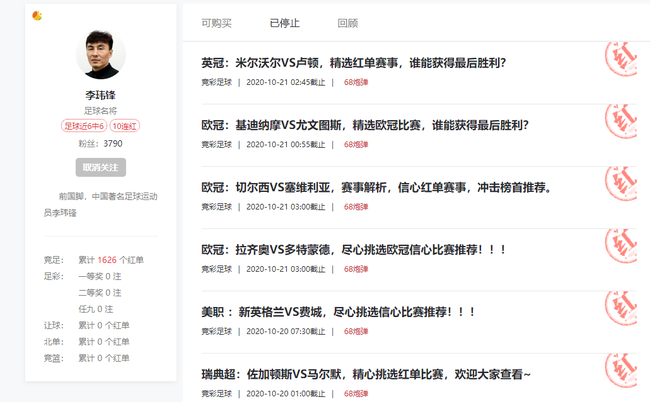Screen dimensions: 650x402
Task: Click the 红 stamp on the 基迪纳摩VS尤文图斯 row
Action: click(621, 121)
